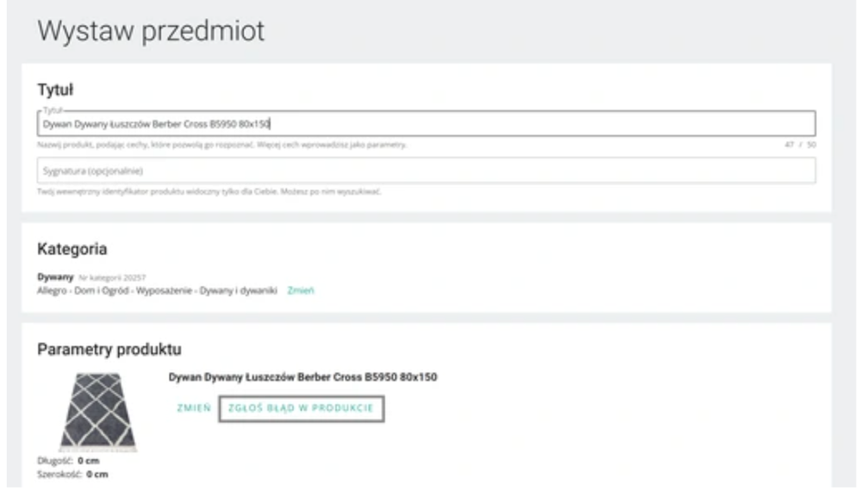Click the small Tytuł label on the field border
The image size is (860, 504).
tap(53, 112)
